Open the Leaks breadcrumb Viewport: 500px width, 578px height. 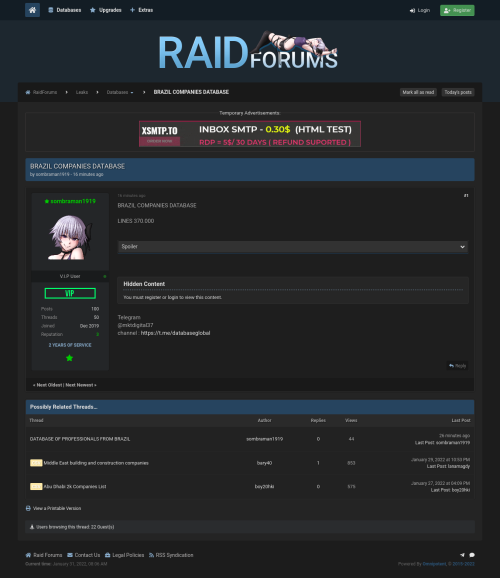tap(82, 92)
